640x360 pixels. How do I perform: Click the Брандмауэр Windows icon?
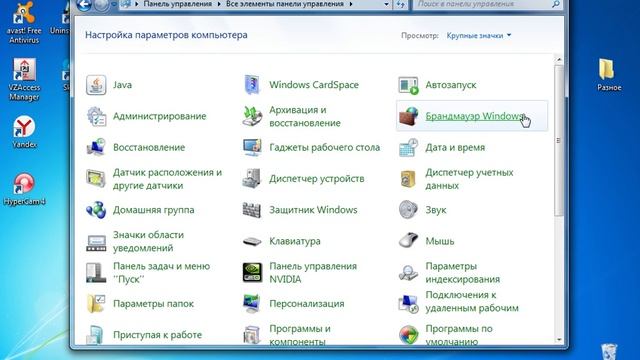(x=409, y=116)
